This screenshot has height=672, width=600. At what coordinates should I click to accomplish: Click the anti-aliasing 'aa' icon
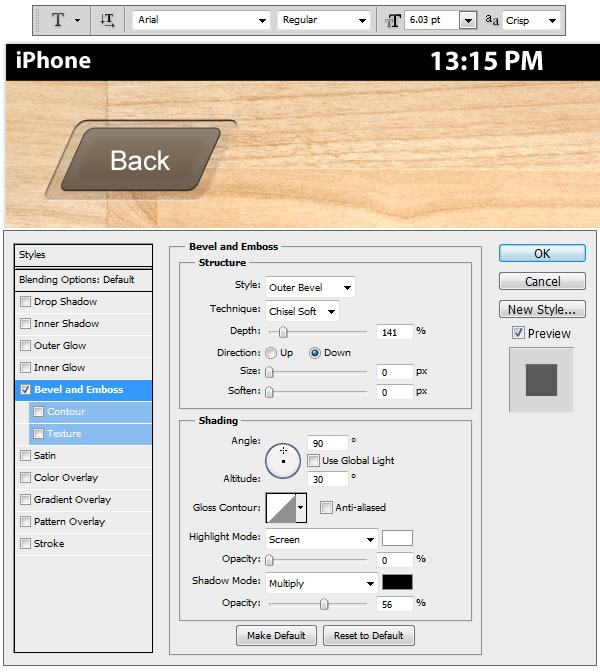pos(492,20)
